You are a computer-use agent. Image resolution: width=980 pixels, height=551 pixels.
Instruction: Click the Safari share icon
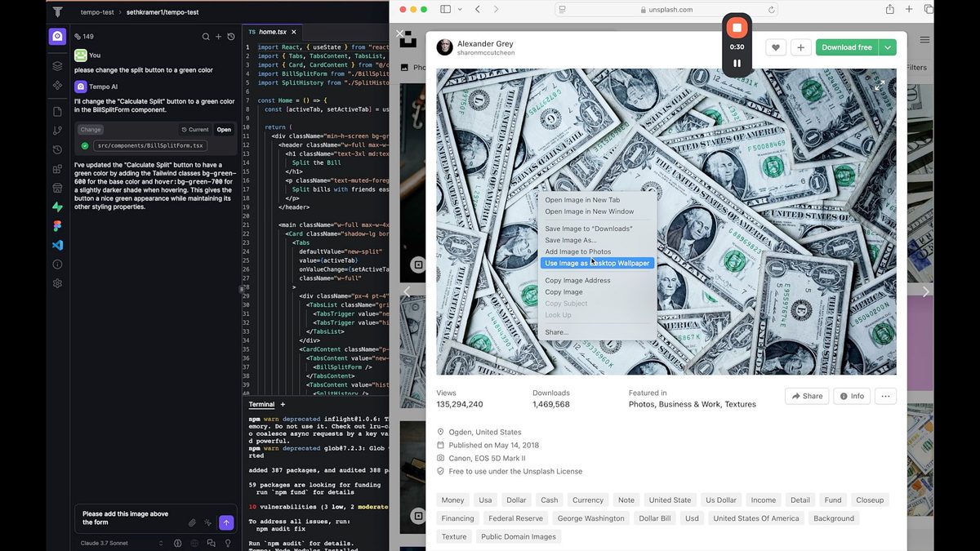(890, 9)
